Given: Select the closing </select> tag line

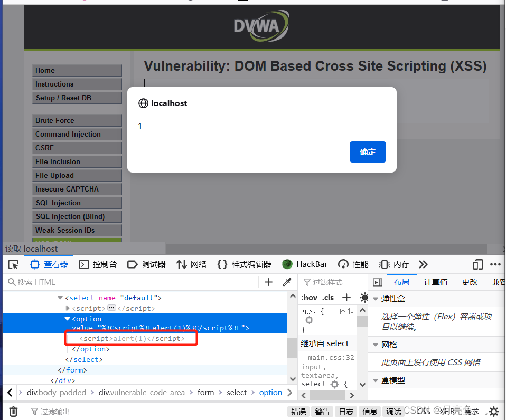Looking at the screenshot, I should tap(84, 359).
